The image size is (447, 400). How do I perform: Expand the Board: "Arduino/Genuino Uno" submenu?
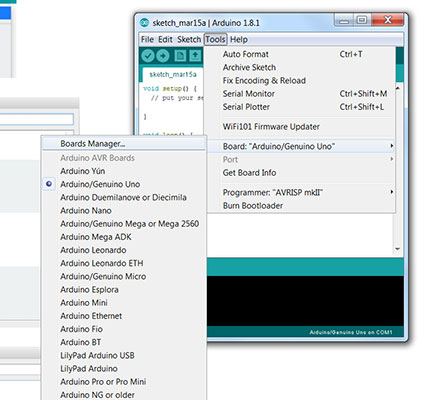tap(301, 146)
